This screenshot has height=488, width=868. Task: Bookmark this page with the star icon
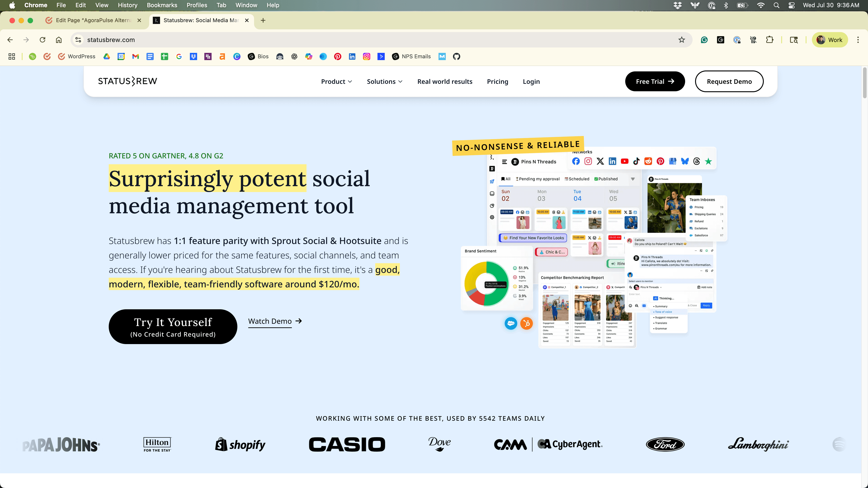(682, 40)
